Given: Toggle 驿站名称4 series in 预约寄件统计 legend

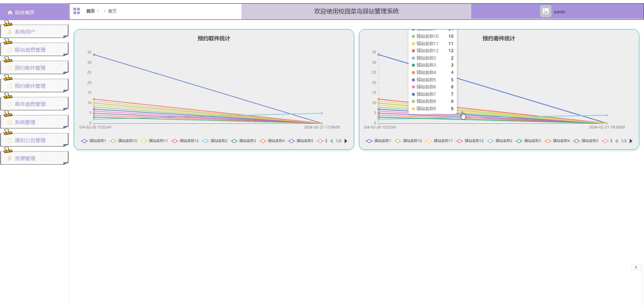Looking at the screenshot, I should click(x=557, y=141).
